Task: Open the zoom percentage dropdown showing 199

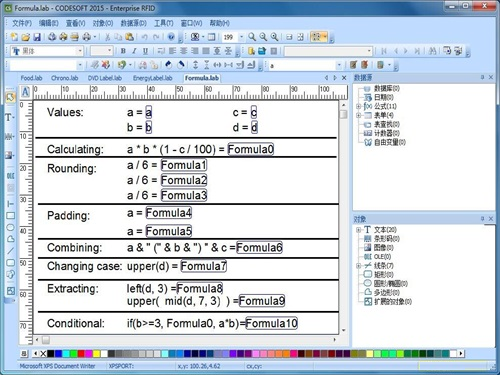Action: point(241,37)
